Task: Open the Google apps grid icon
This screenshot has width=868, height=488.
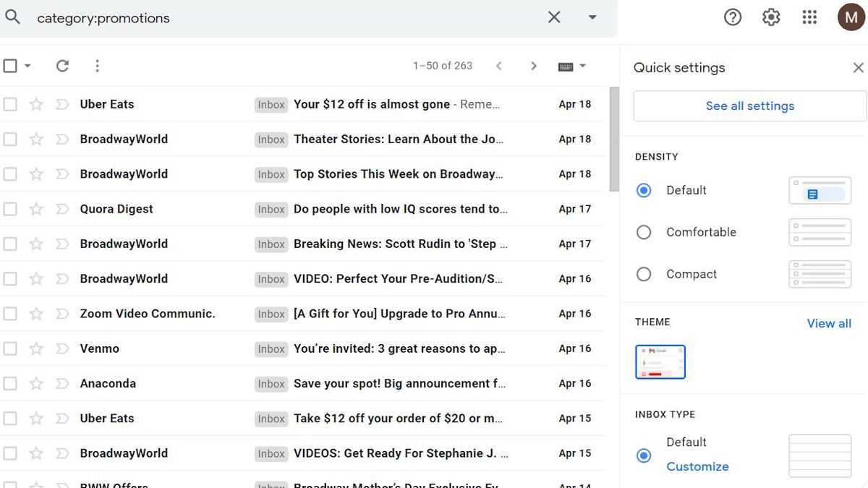Action: pos(809,17)
